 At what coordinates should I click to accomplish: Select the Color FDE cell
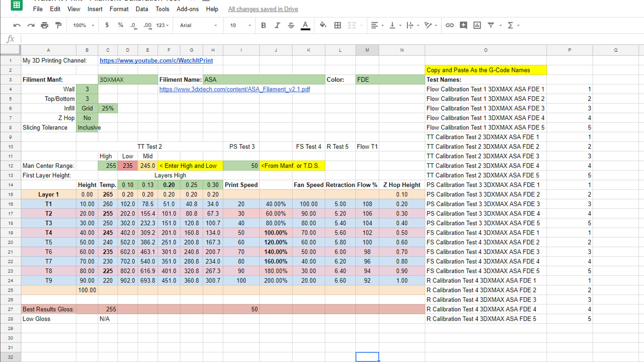click(x=390, y=80)
